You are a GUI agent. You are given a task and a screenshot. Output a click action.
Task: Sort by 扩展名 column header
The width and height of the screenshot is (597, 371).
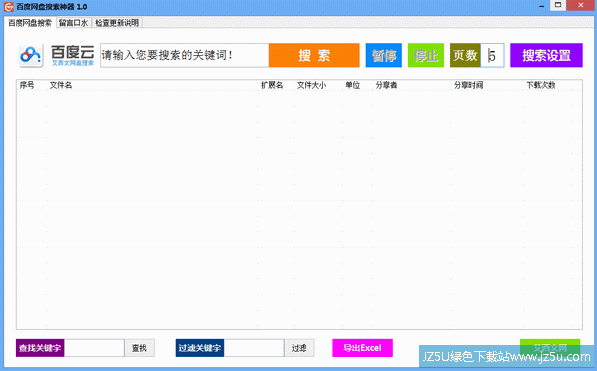(272, 85)
